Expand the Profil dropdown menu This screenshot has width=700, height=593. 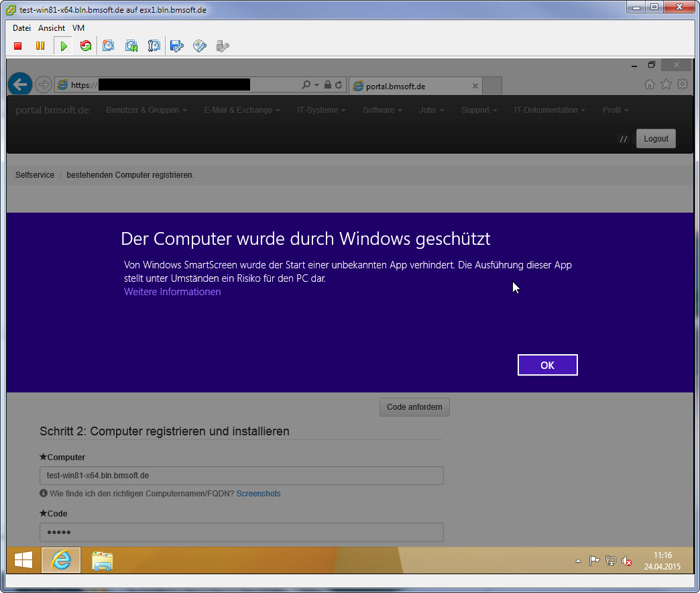(x=616, y=110)
